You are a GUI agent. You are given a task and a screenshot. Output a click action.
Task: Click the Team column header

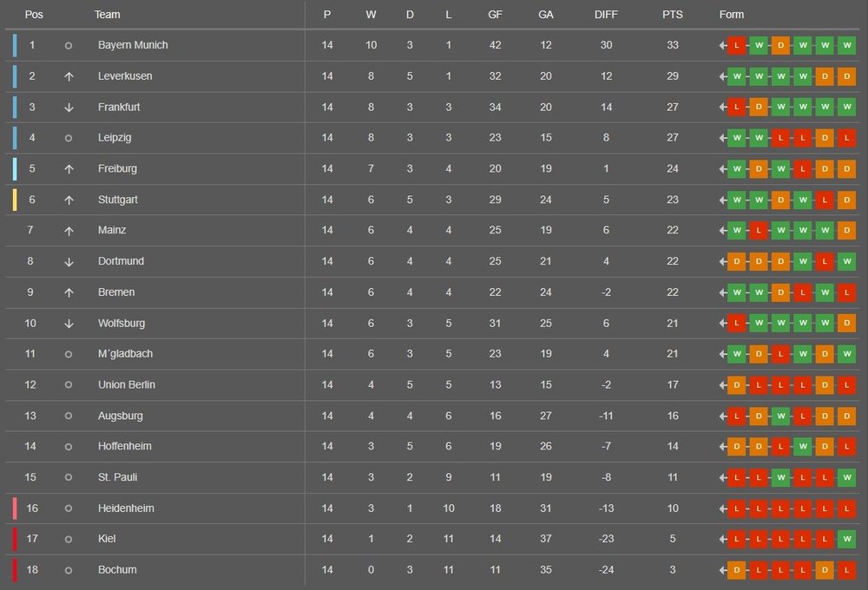(x=108, y=15)
